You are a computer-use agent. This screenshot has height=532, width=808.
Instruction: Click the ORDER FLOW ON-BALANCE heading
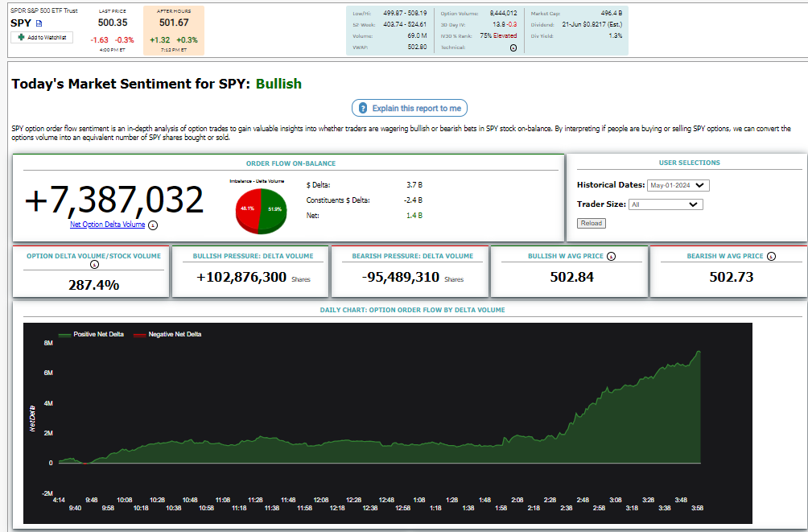[291, 163]
